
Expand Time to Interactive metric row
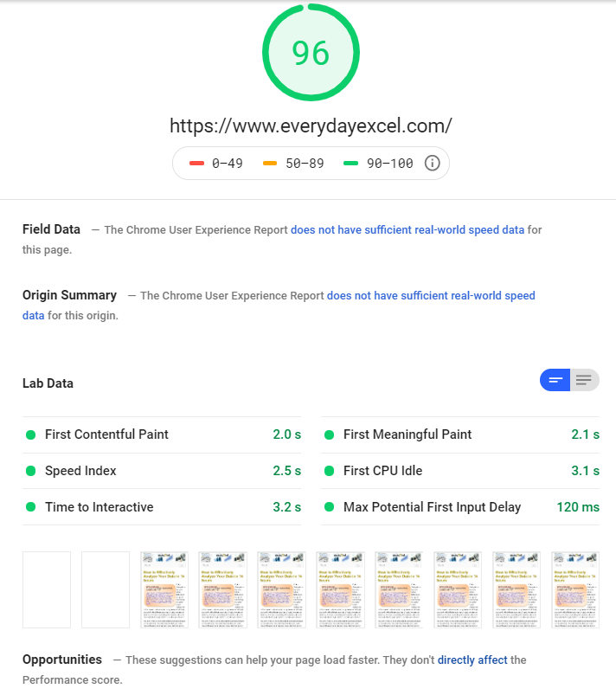(162, 507)
